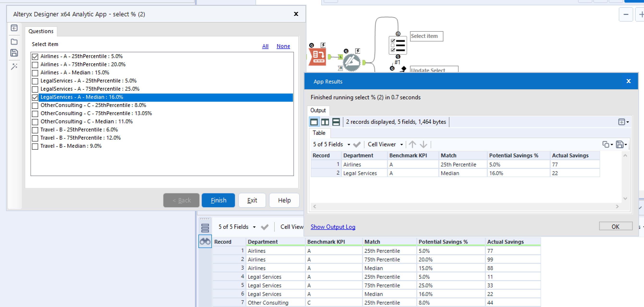The width and height of the screenshot is (644, 307).
Task: Enable the Travel - B - Median checkbox
Action: coord(35,146)
